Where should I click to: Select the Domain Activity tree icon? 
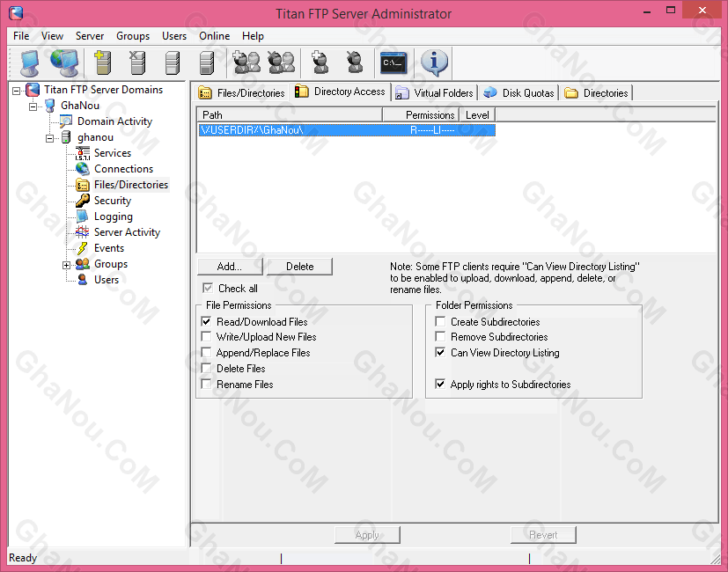tap(66, 121)
